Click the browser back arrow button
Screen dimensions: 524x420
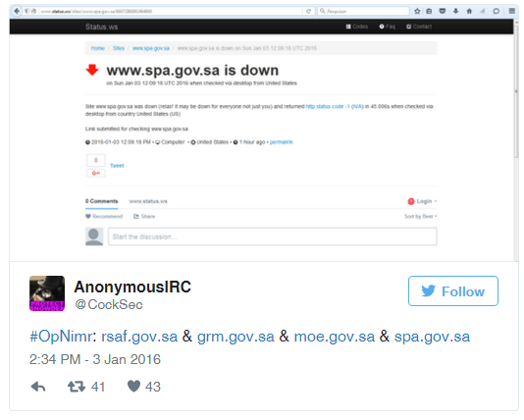click(x=17, y=11)
